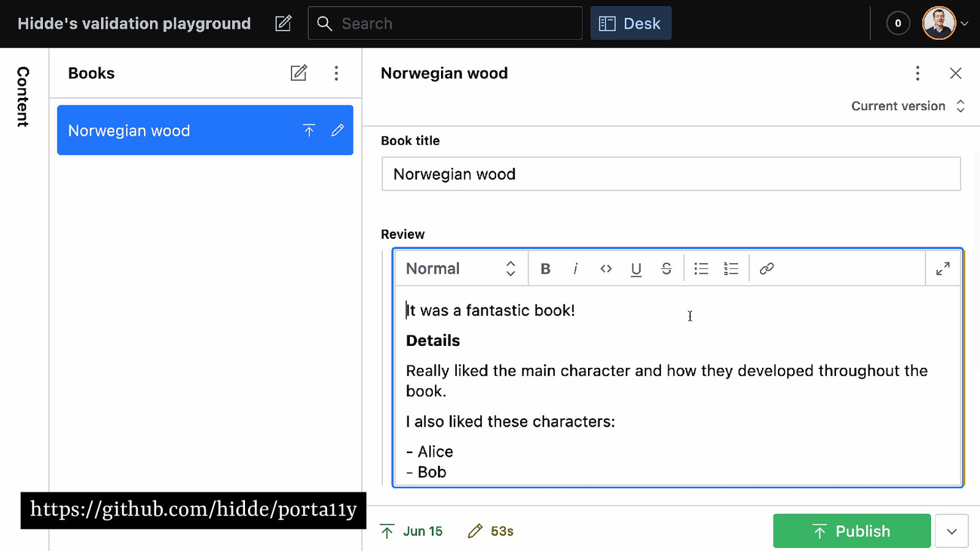Click the notifications counter badge showing 0
The width and height of the screenshot is (980, 551).
coord(898,23)
